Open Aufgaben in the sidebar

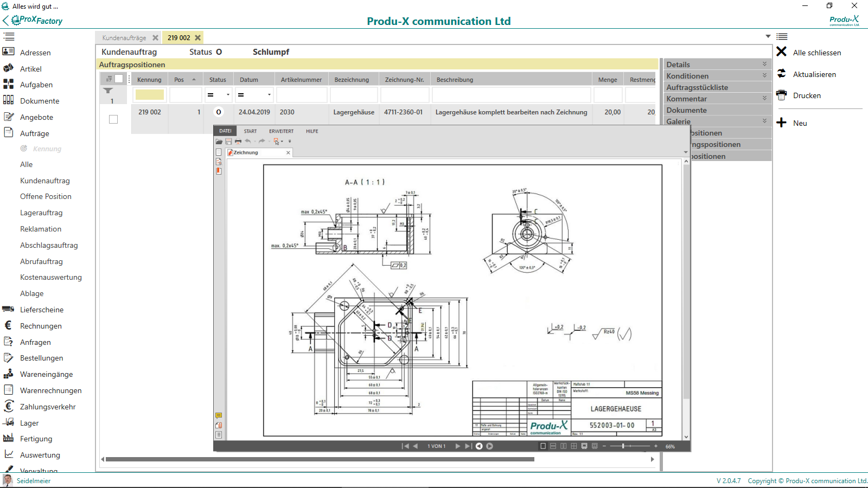tap(36, 85)
